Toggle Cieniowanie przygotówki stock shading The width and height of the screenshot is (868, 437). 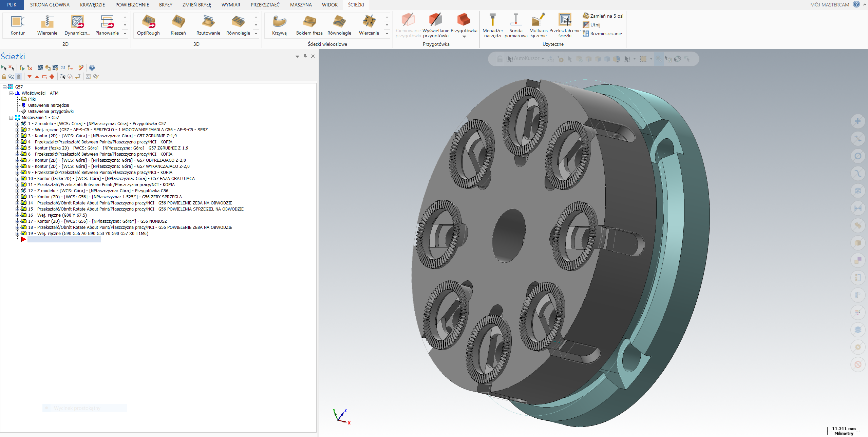(x=408, y=26)
